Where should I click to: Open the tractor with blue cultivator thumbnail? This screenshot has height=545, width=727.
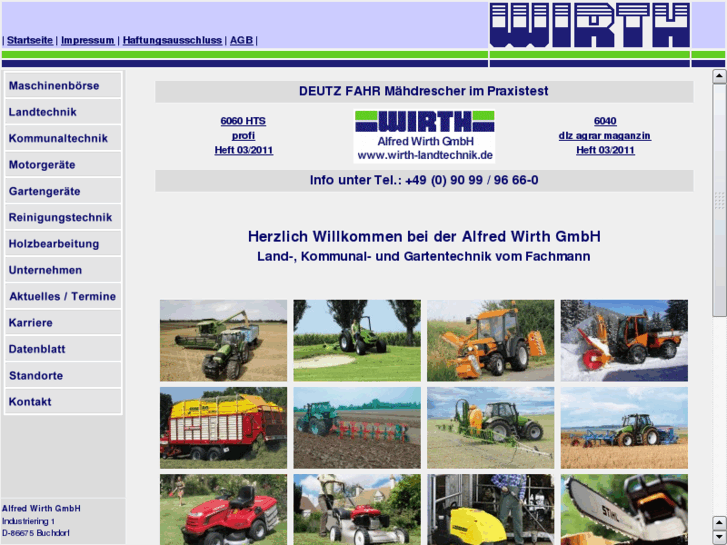(624, 428)
